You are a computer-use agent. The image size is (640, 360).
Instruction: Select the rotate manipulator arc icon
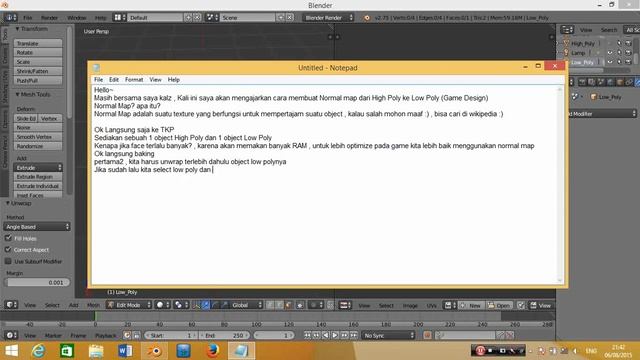tap(215, 305)
